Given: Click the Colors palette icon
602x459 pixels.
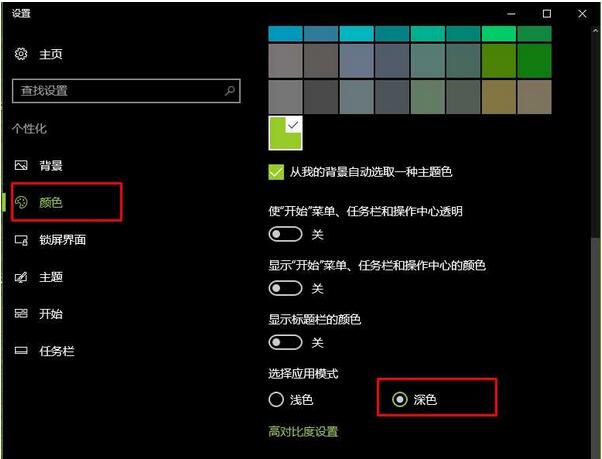Looking at the screenshot, I should pyautogui.click(x=21, y=202).
